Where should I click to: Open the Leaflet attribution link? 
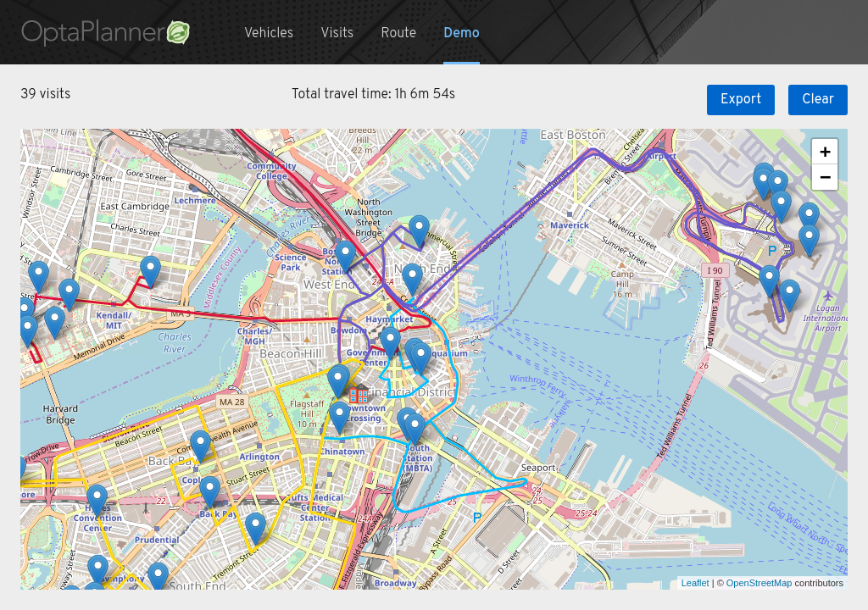pos(695,583)
